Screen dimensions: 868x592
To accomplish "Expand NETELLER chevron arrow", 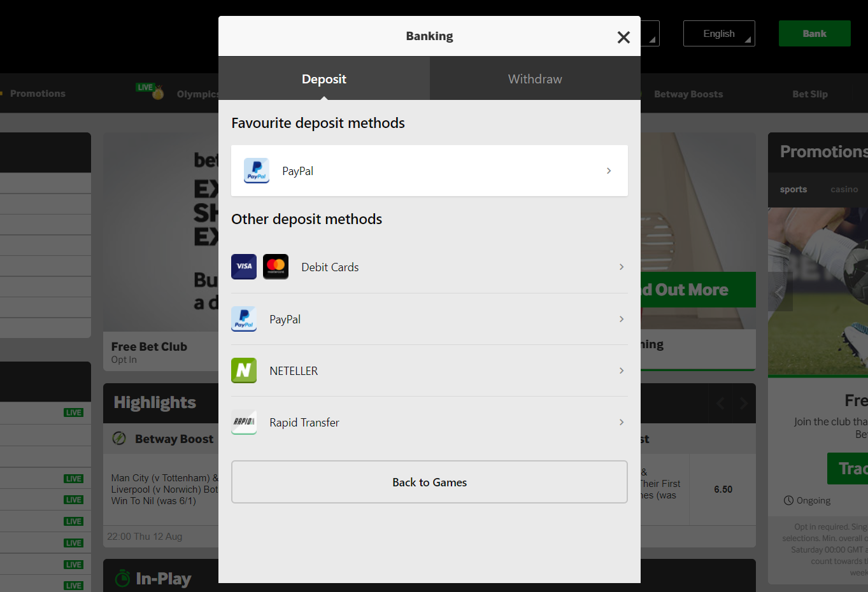I will [x=622, y=370].
